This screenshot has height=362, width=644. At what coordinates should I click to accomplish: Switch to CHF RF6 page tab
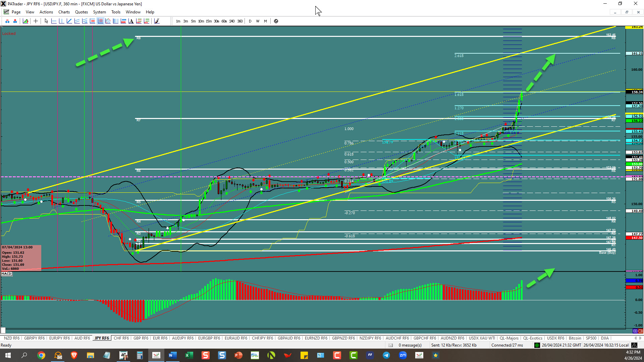point(121,338)
